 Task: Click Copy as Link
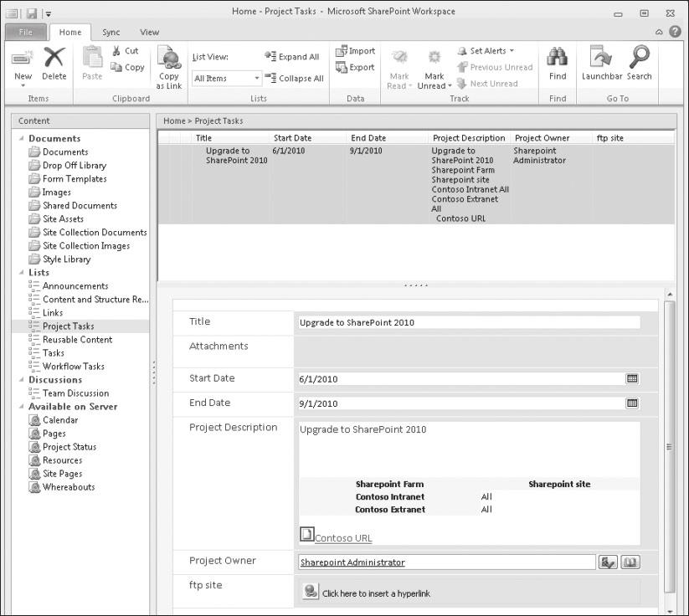[169, 68]
